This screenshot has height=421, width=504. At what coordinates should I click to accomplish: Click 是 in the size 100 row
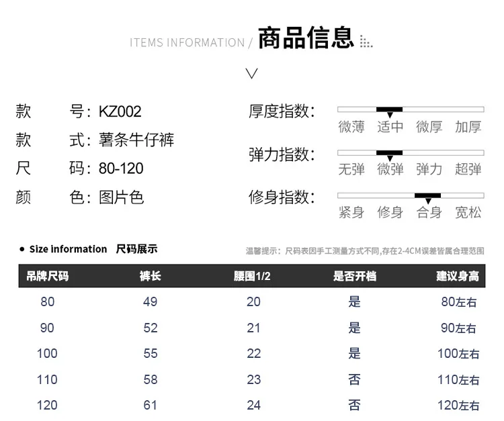[x=355, y=354]
